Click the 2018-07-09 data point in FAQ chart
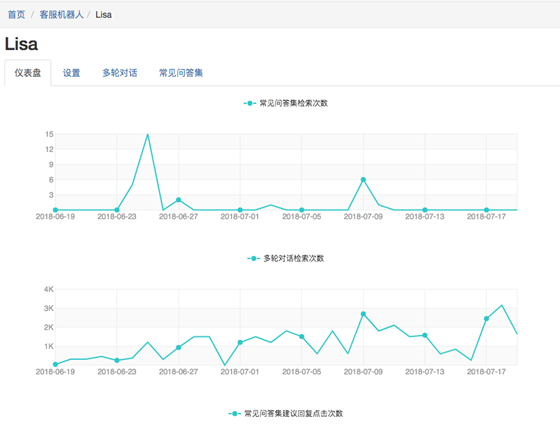This screenshot has width=560, height=432. click(363, 180)
